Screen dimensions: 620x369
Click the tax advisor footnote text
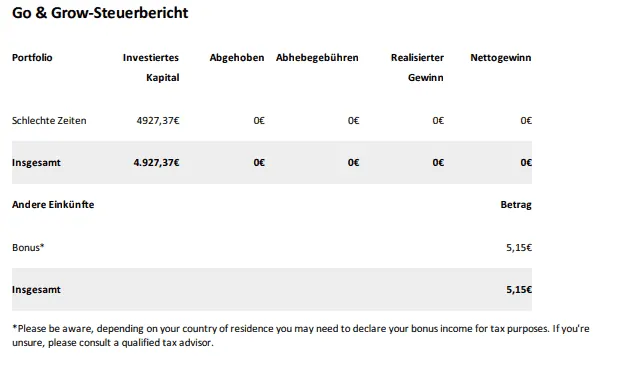click(301, 335)
